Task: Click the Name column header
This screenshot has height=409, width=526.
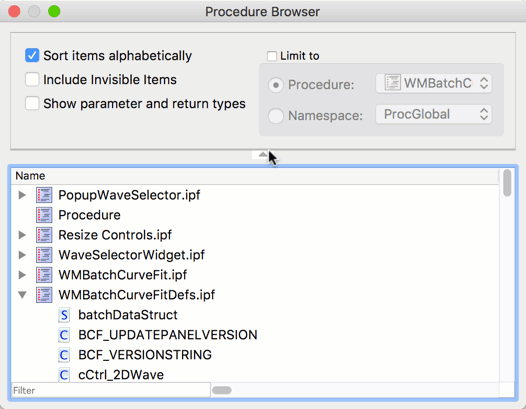Action: 255,176
